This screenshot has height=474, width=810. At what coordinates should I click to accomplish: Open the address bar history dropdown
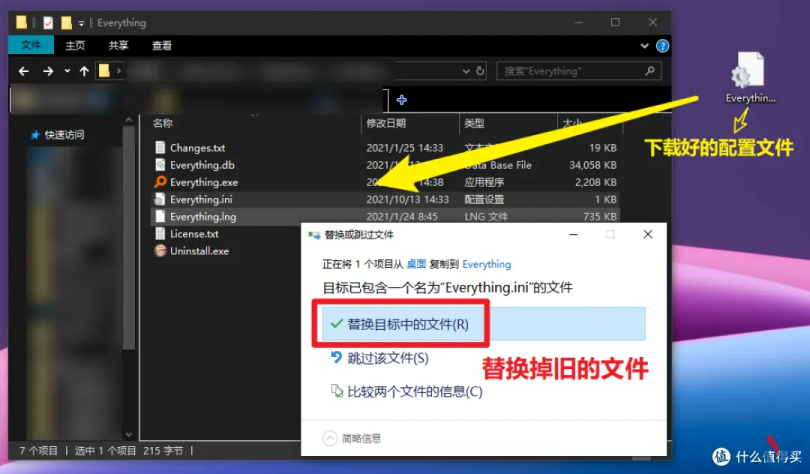click(464, 71)
